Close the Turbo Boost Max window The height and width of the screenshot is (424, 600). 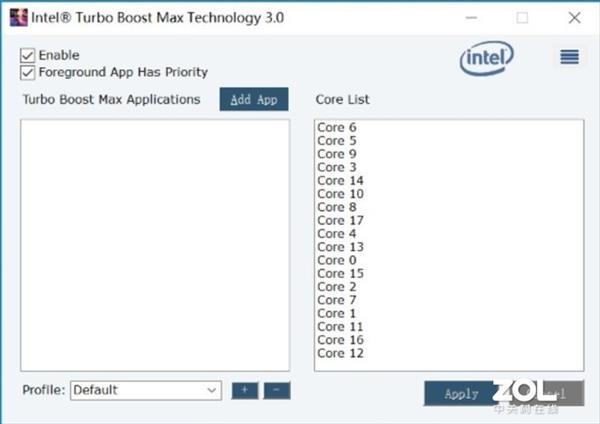(572, 17)
